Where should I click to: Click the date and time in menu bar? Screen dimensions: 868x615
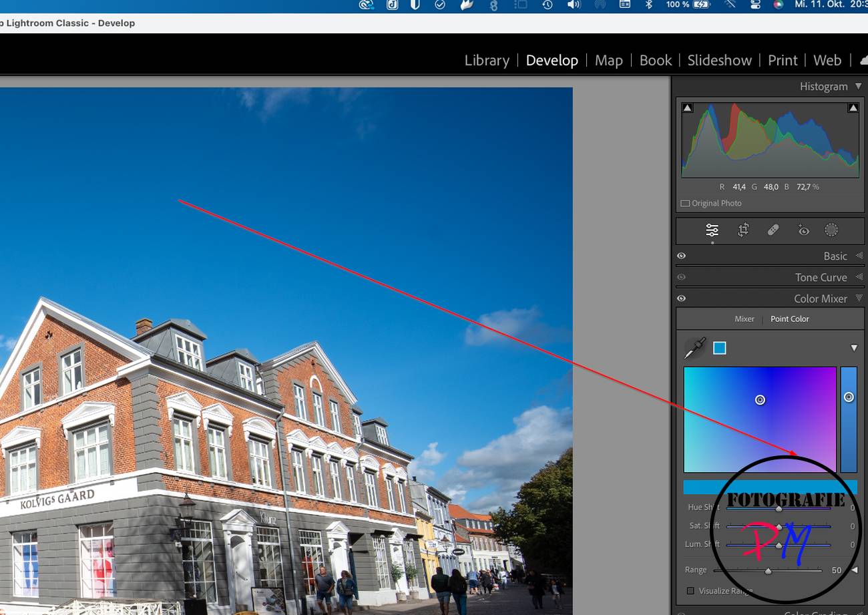(831, 5)
